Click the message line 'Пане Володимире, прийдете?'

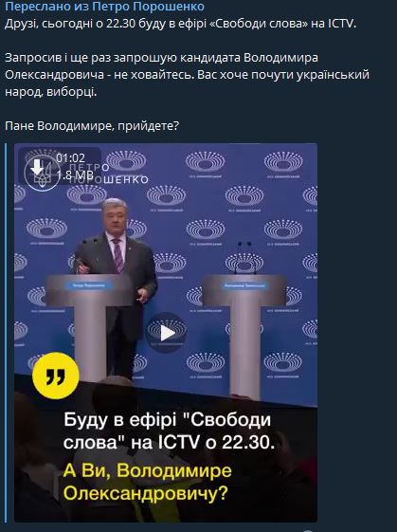point(92,126)
